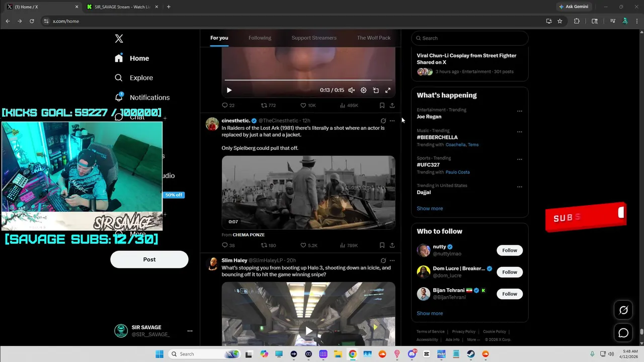Like the cinesthetic. post with 5.2K likes

click(308, 245)
